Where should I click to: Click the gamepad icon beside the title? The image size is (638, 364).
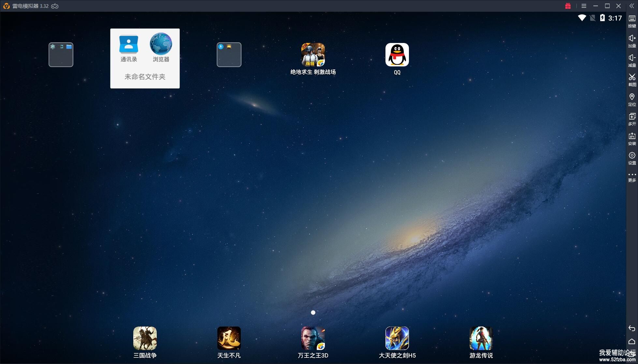[x=55, y=6]
